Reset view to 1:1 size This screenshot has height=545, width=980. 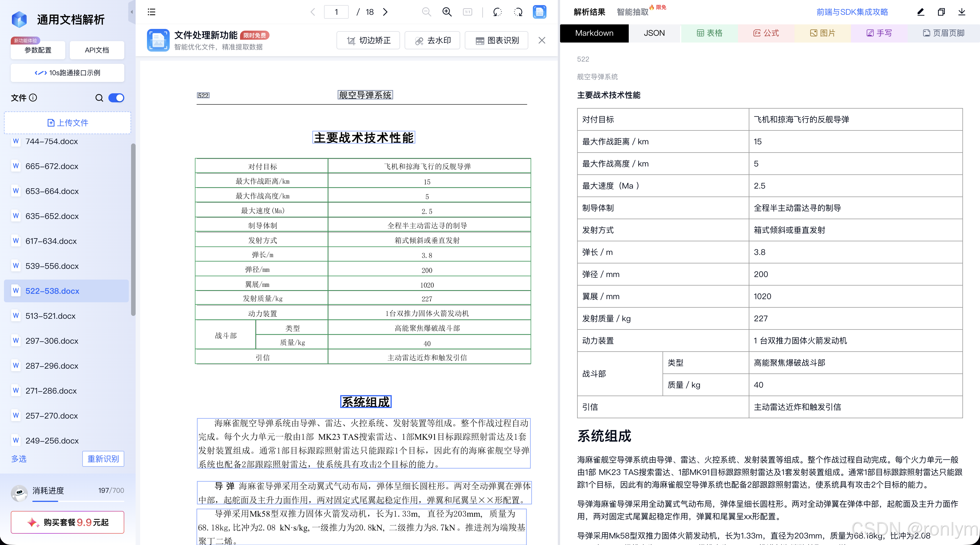click(x=468, y=12)
